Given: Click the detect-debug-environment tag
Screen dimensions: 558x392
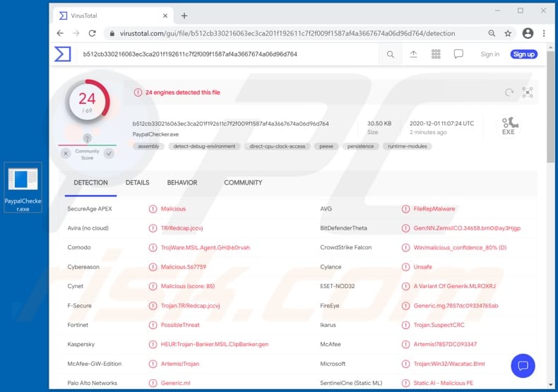Looking at the screenshot, I should (x=204, y=146).
